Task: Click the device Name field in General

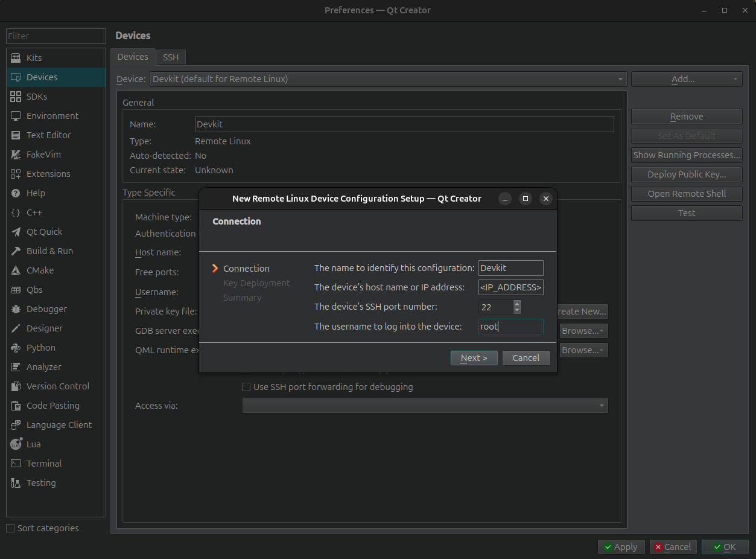Action: 404,124
